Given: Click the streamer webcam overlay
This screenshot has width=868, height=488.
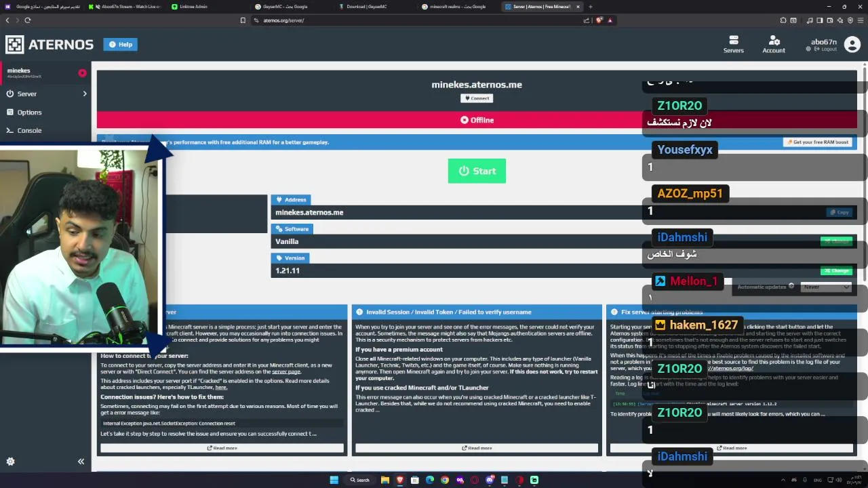Looking at the screenshot, I should [81, 247].
